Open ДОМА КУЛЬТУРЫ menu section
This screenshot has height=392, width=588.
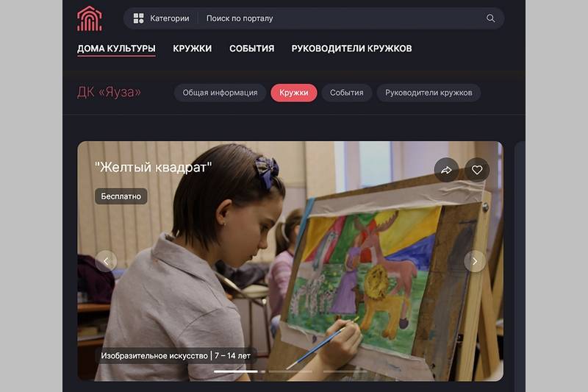[116, 49]
